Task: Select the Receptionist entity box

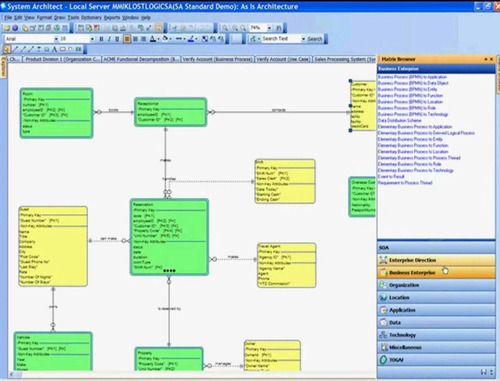Action: [x=170, y=112]
